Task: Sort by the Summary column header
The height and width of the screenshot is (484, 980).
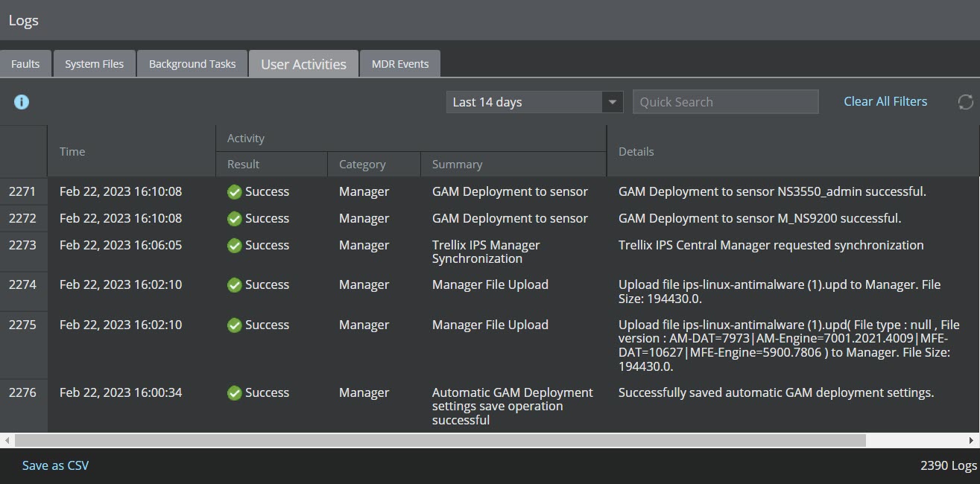Action: (513, 165)
